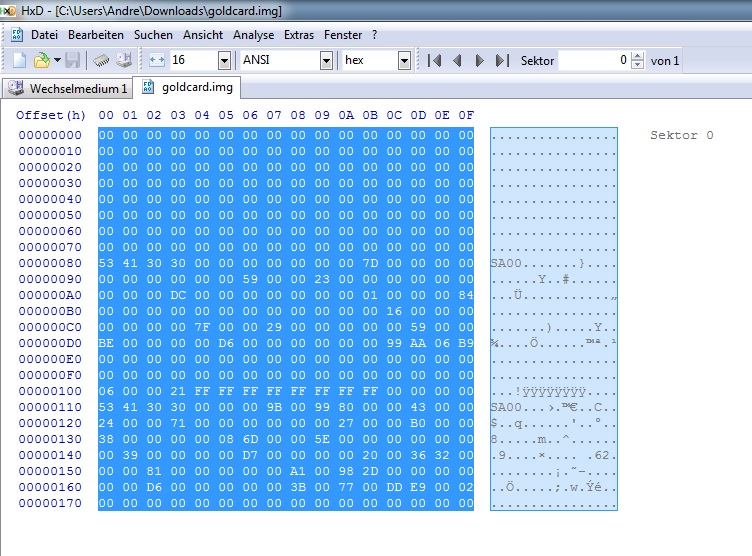Decrease sector number with spinner down arrow
The image size is (752, 556).
[637, 65]
